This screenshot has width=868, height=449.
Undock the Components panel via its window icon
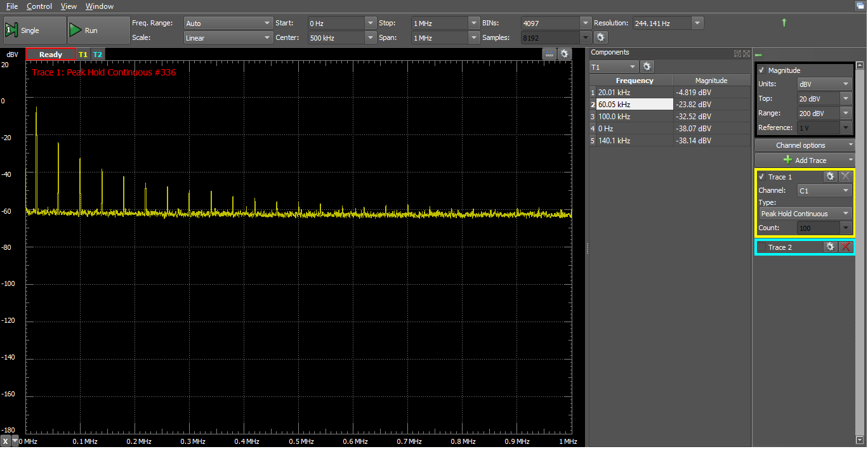pos(737,53)
